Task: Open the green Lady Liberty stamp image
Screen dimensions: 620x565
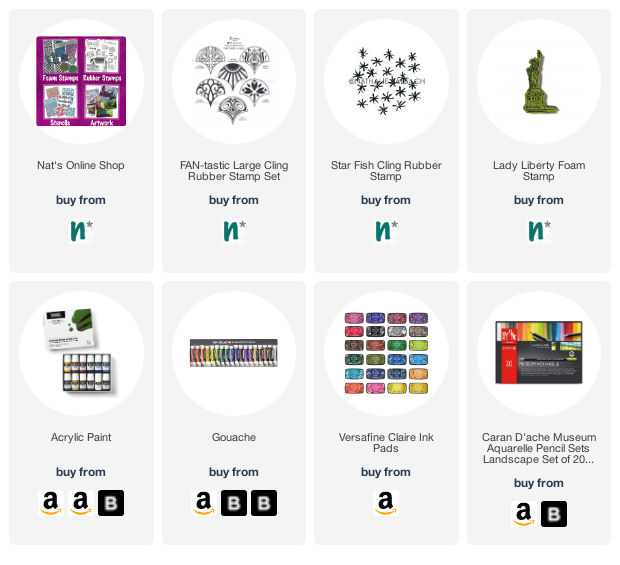Action: (539, 81)
